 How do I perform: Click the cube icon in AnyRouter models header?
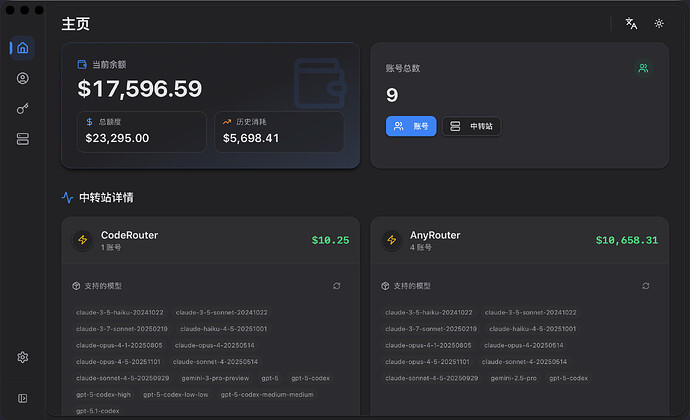click(x=385, y=286)
